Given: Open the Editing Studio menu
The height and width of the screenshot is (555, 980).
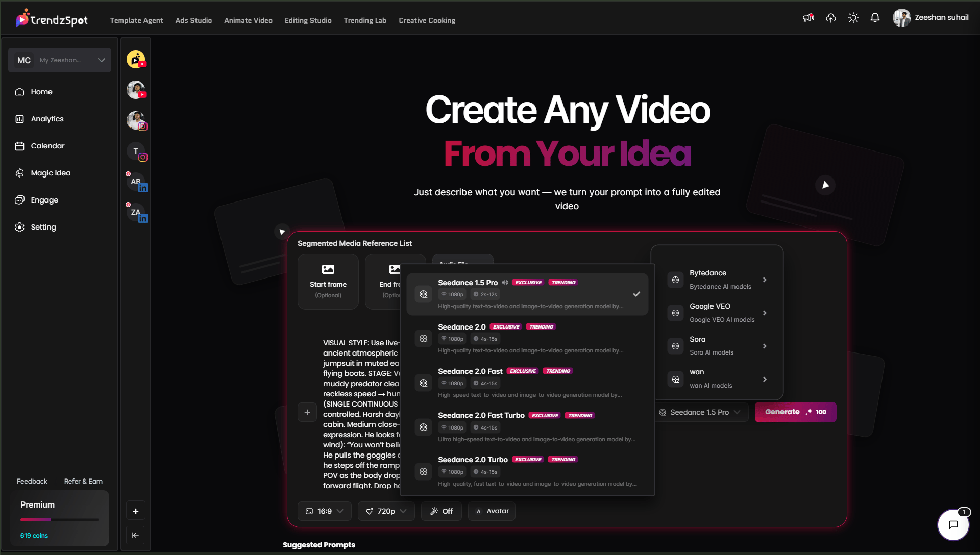Looking at the screenshot, I should pos(308,20).
